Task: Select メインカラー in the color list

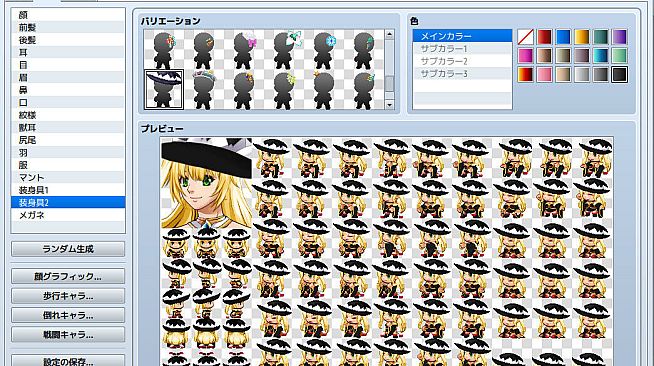Action: click(462, 36)
